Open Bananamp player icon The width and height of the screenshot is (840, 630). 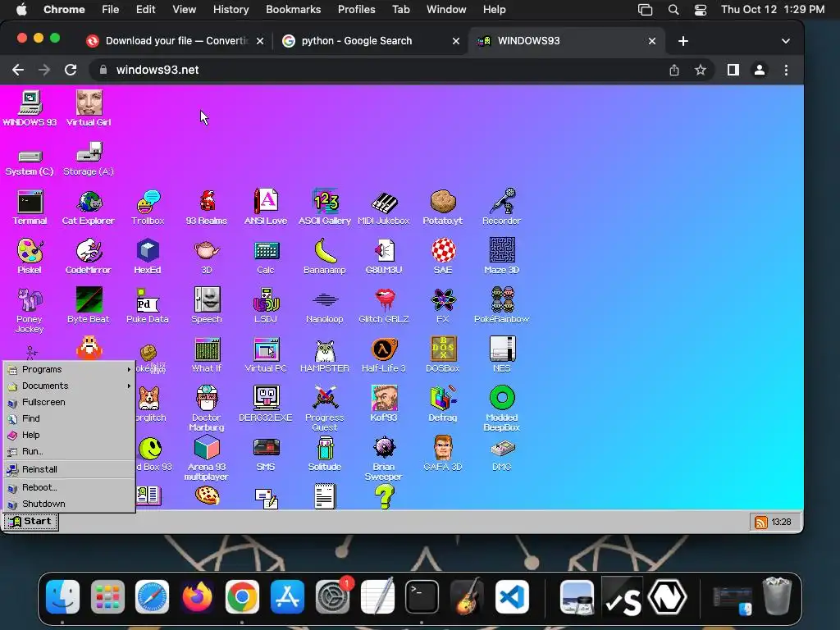325,257
